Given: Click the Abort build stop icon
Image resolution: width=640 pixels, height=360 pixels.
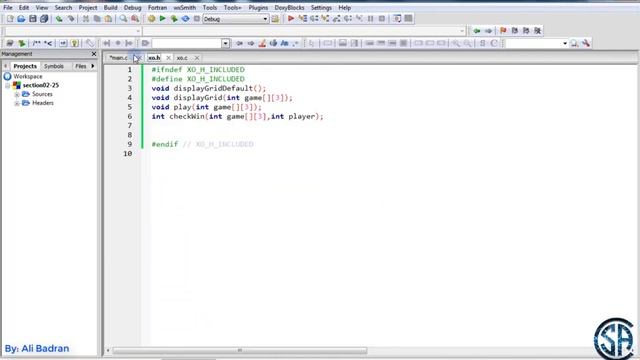Looking at the screenshot, I should pyautogui.click(x=197, y=19).
